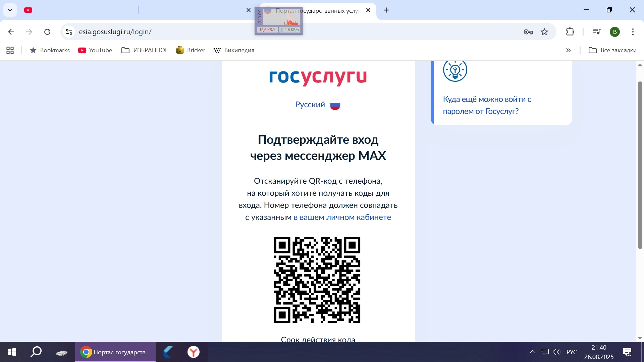Show hidden system tray icons
This screenshot has height=362, width=644.
click(532, 352)
